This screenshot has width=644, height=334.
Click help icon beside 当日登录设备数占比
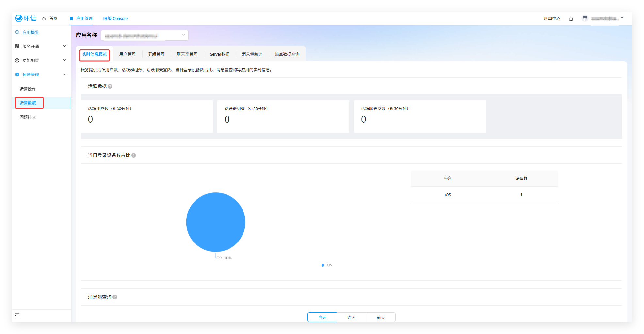pyautogui.click(x=134, y=155)
